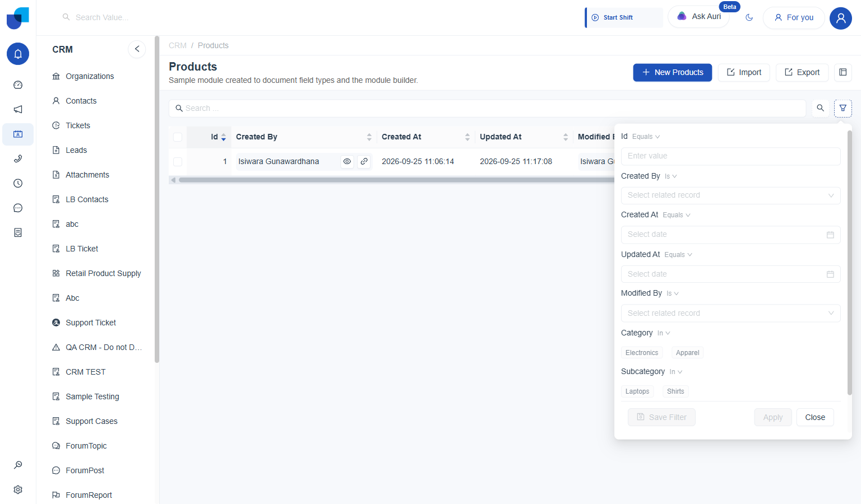
Task: Click the table horizontal scrollbar
Action: click(x=395, y=180)
